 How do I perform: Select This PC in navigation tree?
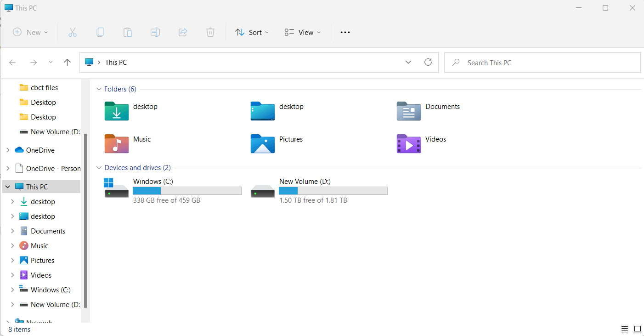[x=41, y=187]
